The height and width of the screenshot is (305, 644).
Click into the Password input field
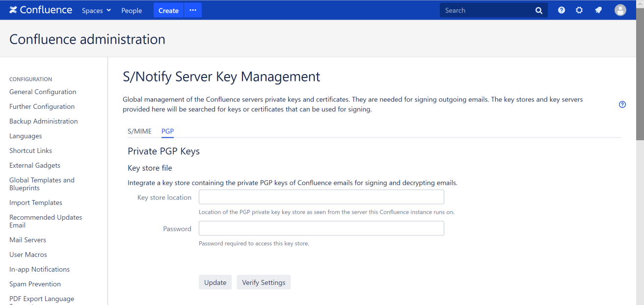tap(321, 229)
